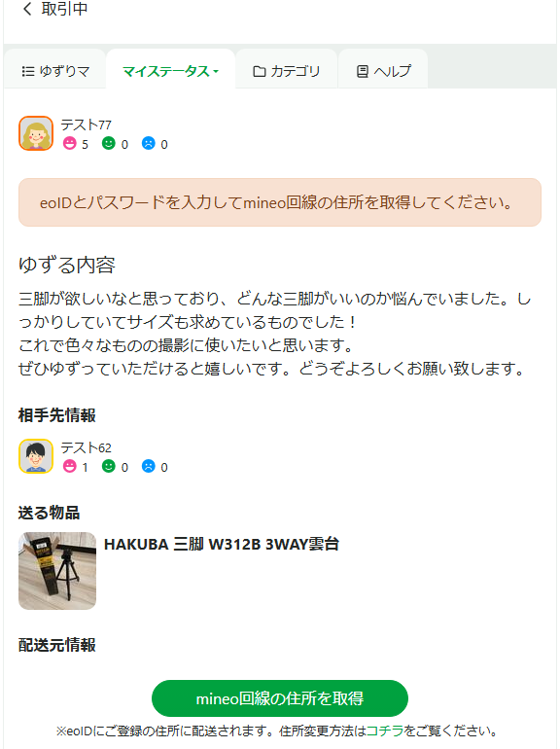The image size is (560, 749).
Task: Click the blue bad rating icon of テスト77
Action: coord(149,143)
